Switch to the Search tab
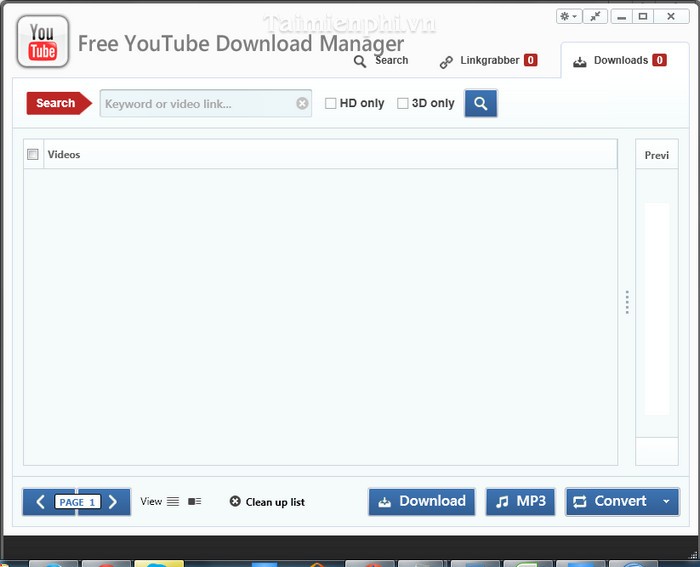 click(x=381, y=61)
